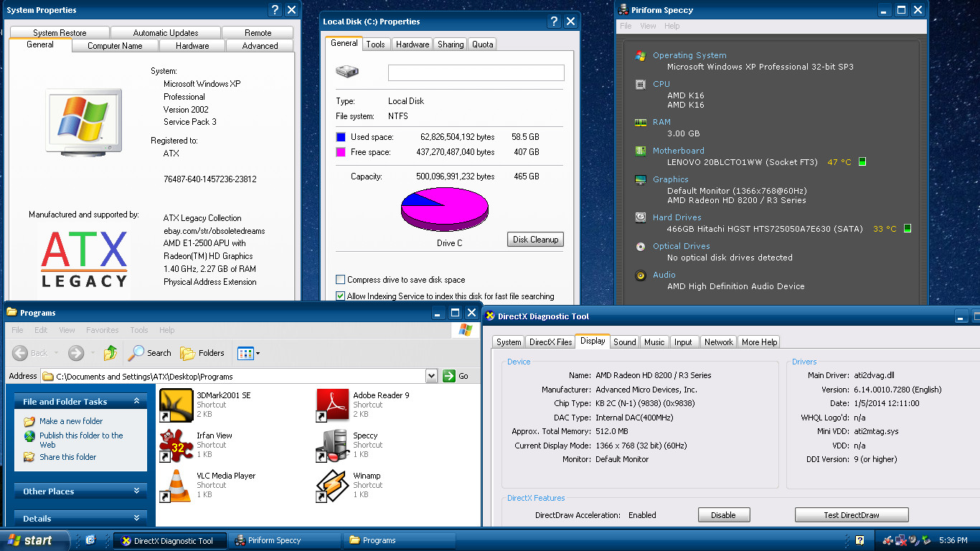Click the Graphics monitor icon in Speccy
Image resolution: width=980 pixels, height=551 pixels.
coord(641,179)
